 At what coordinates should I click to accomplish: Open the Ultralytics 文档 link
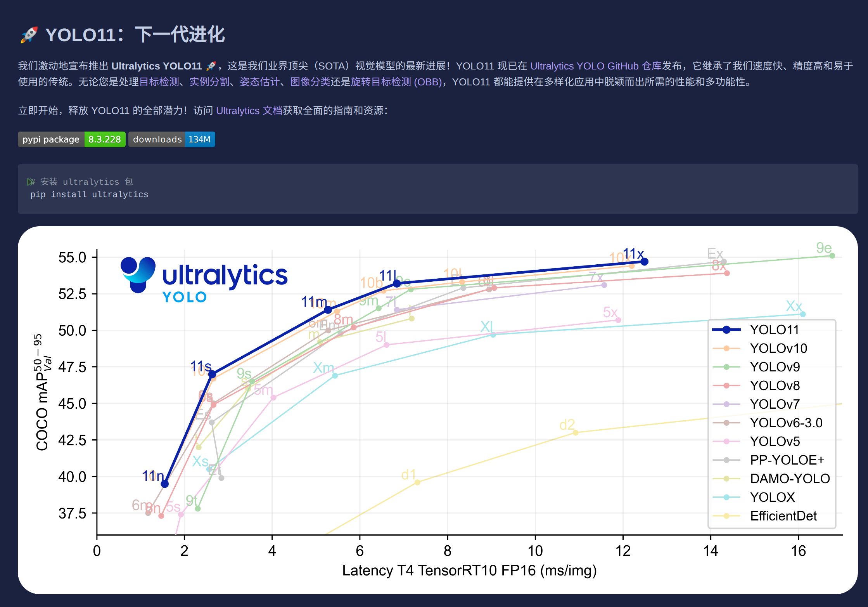click(249, 111)
